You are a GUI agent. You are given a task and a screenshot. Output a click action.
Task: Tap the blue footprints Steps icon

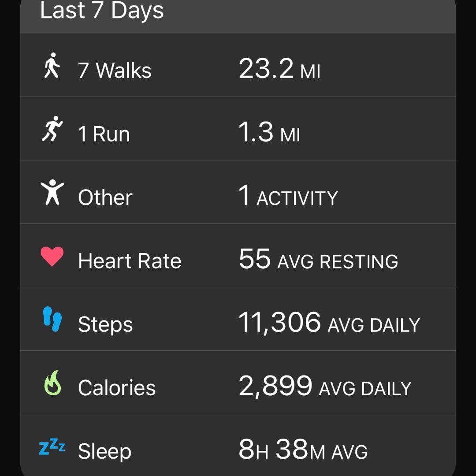52,320
